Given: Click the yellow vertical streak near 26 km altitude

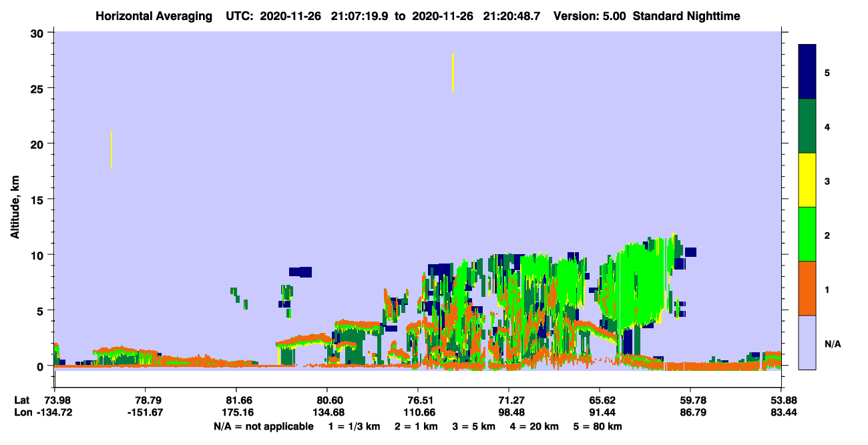Looking at the screenshot, I should (x=453, y=72).
